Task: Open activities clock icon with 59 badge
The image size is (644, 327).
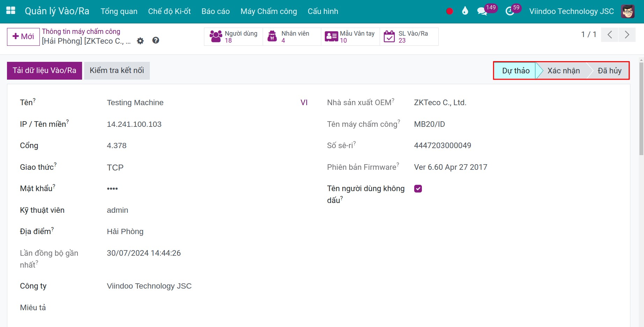Action: (510, 11)
